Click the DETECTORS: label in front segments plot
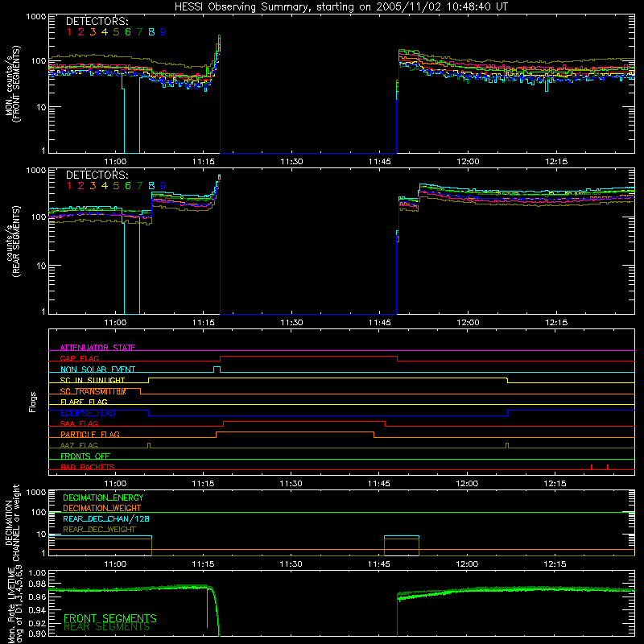This screenshot has height=644, width=644. click(97, 21)
